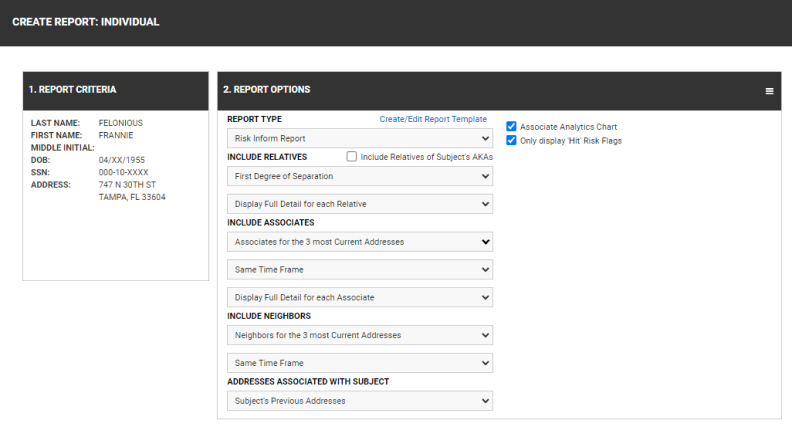The height and width of the screenshot is (446, 792).
Task: Open the Subject's Previous Addresses dropdown
Action: coord(359,401)
